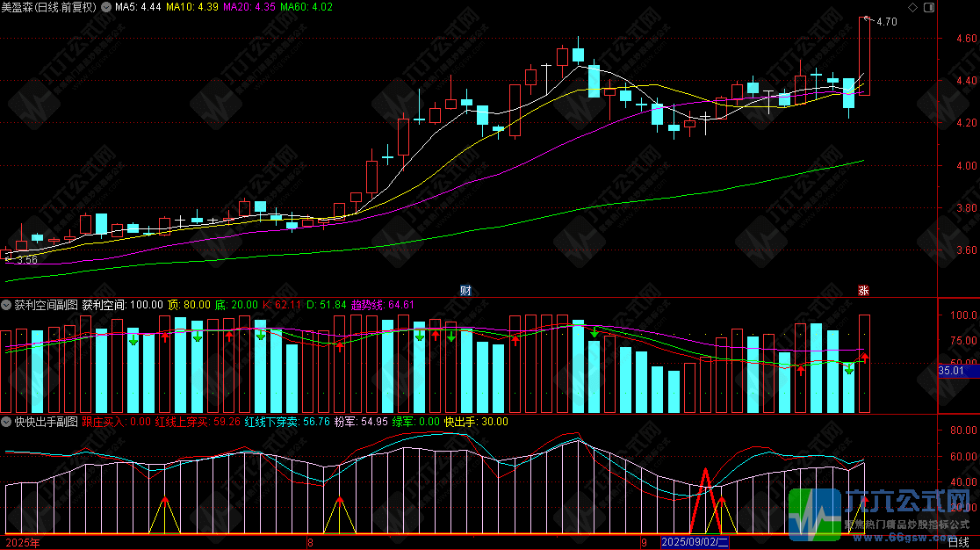This screenshot has width=980, height=550.
Task: Expand the 快快出手副图 indicator dropdown
Action: 7,422
